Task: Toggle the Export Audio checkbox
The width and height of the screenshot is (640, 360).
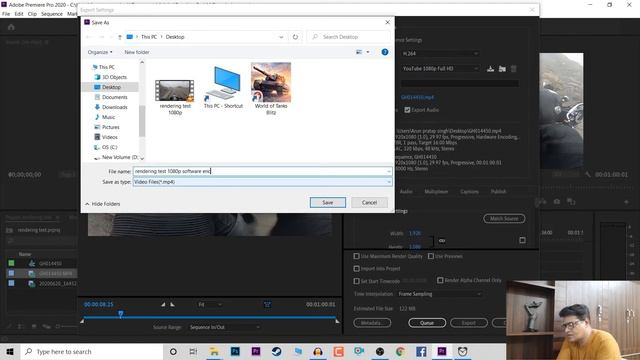Action: (x=407, y=110)
